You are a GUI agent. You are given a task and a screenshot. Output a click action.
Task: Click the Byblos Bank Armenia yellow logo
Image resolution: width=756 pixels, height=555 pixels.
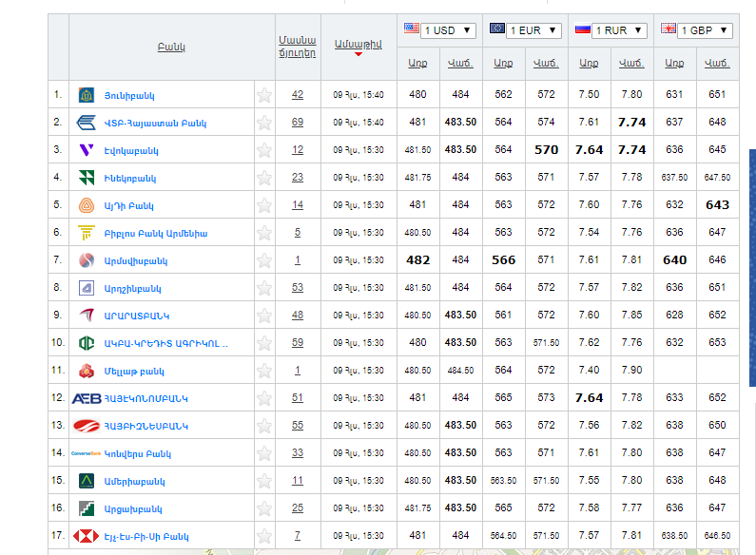point(87,233)
